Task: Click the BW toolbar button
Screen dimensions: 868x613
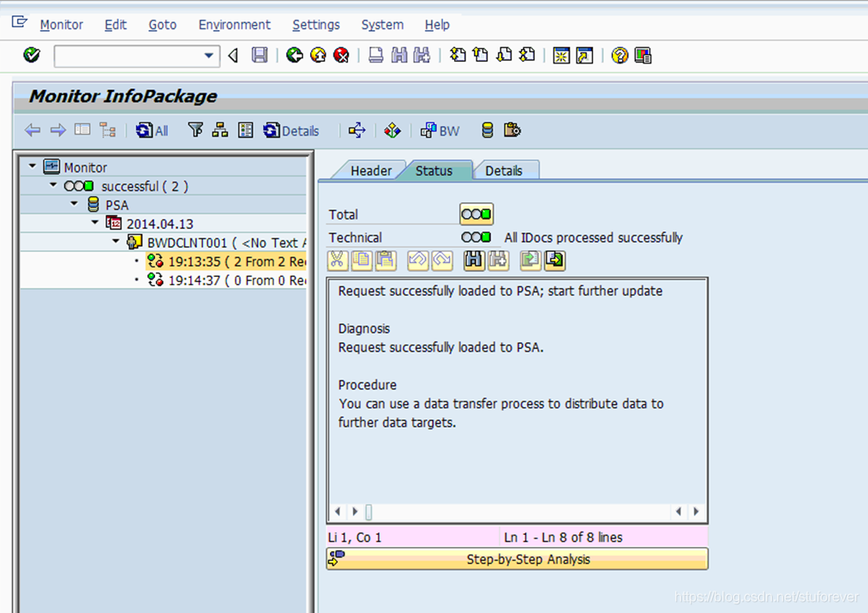Action: tap(440, 130)
